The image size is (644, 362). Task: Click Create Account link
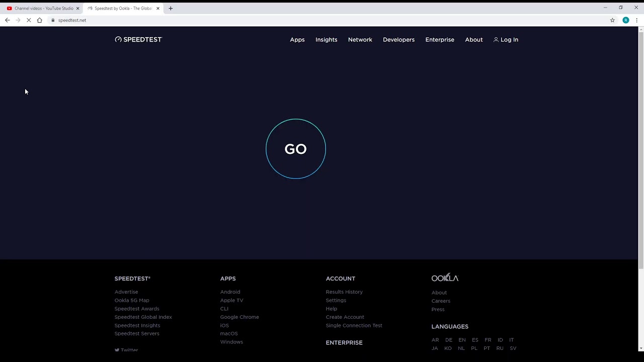(x=345, y=317)
